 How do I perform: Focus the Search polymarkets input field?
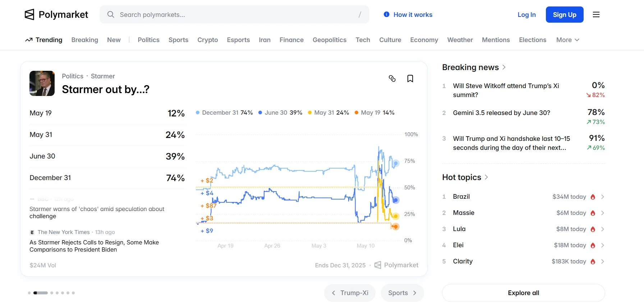(x=234, y=14)
